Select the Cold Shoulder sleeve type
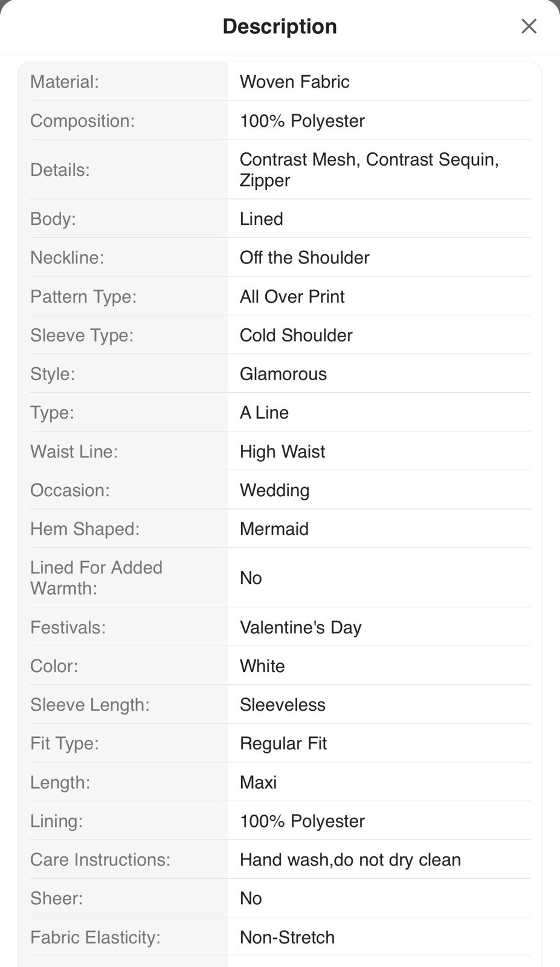 point(296,335)
